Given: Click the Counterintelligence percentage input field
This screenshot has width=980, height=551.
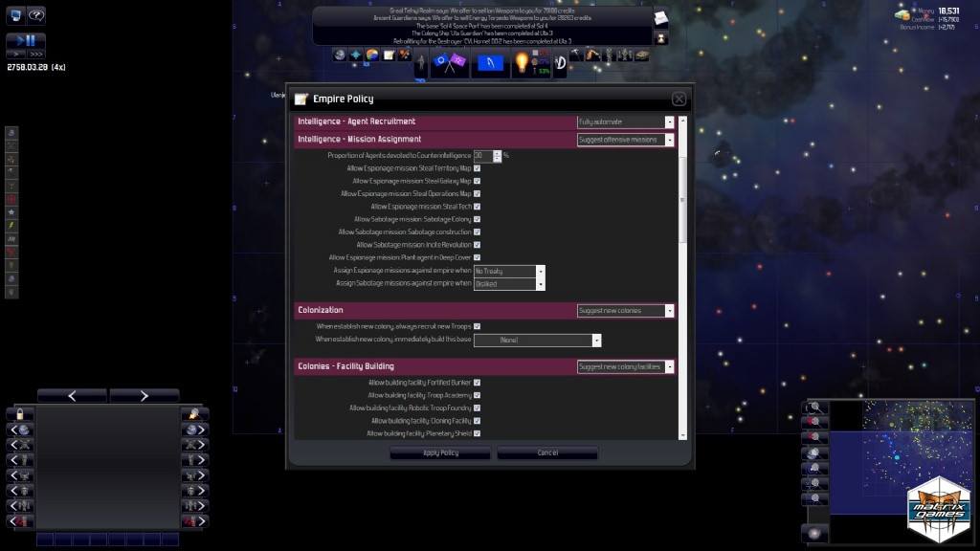Looking at the screenshot, I should click(x=482, y=156).
